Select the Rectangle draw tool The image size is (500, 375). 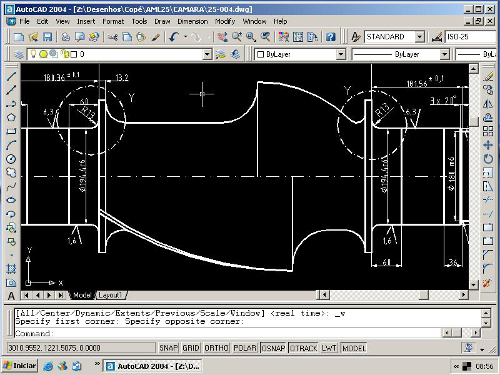point(11,131)
